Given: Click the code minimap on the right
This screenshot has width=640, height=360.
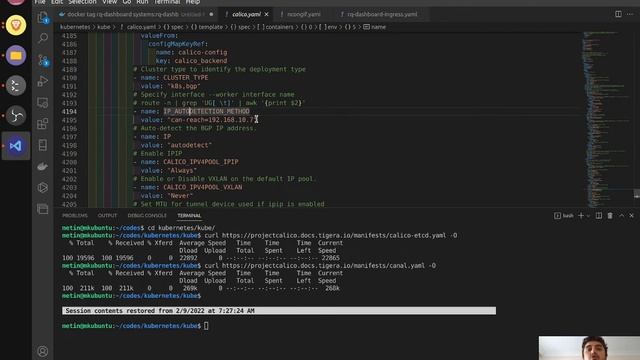Looking at the screenshot, I should click(x=606, y=119).
